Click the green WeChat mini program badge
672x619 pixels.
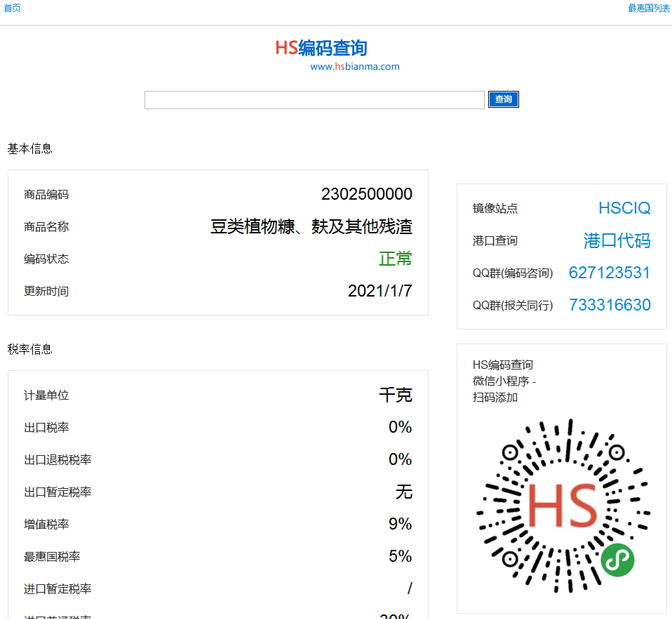pyautogui.click(x=617, y=560)
